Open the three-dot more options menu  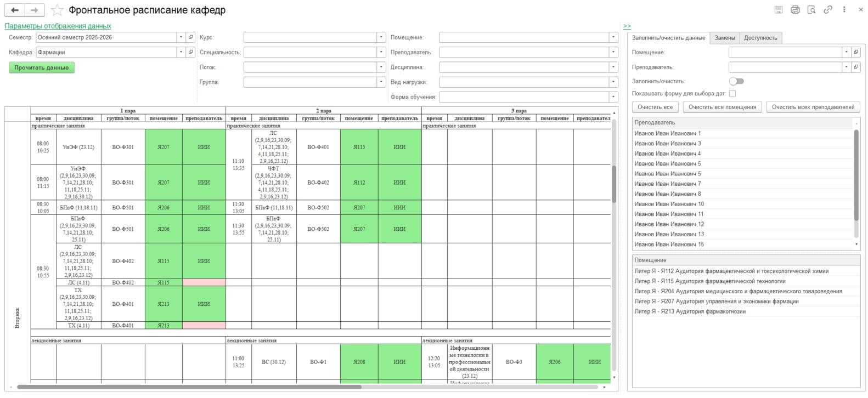844,10
